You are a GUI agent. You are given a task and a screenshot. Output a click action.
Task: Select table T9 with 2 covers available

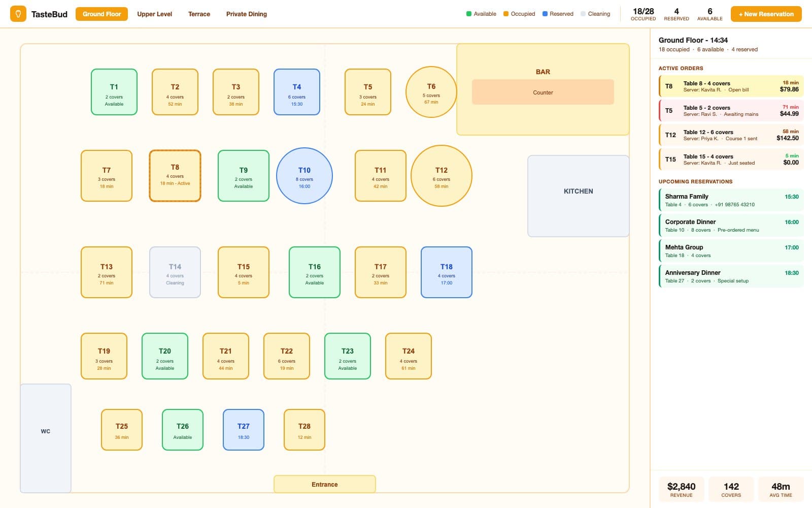coord(244,176)
